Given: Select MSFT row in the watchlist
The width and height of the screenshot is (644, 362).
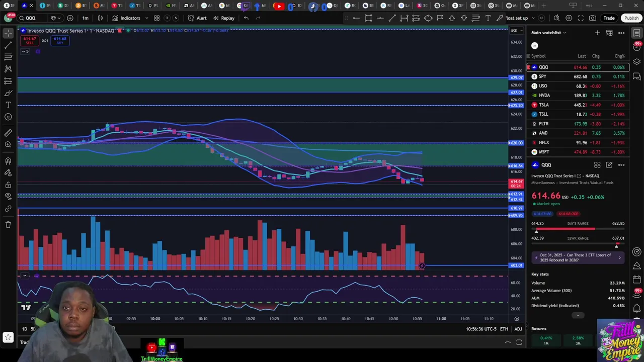Looking at the screenshot, I should point(578,152).
